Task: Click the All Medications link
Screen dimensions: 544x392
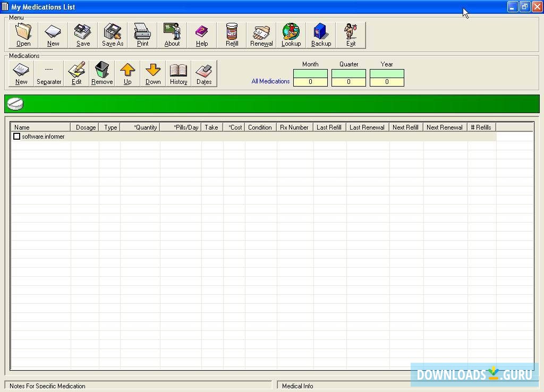Action: (270, 81)
